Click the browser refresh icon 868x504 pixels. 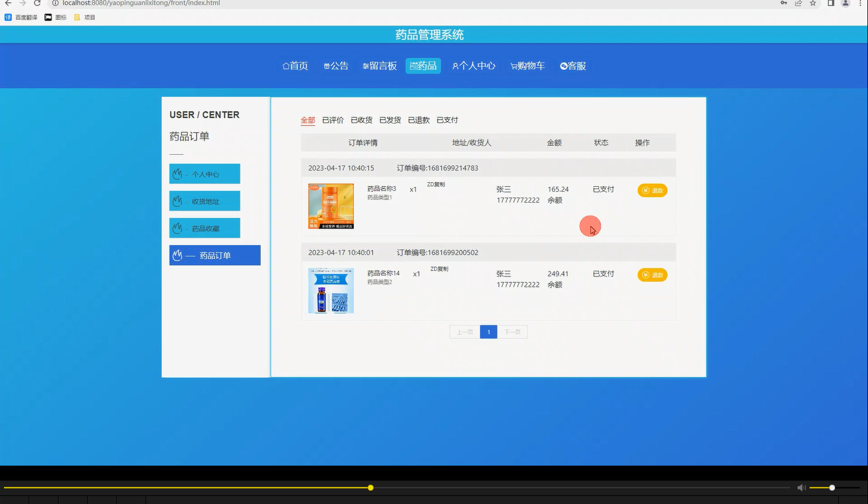coord(37,3)
